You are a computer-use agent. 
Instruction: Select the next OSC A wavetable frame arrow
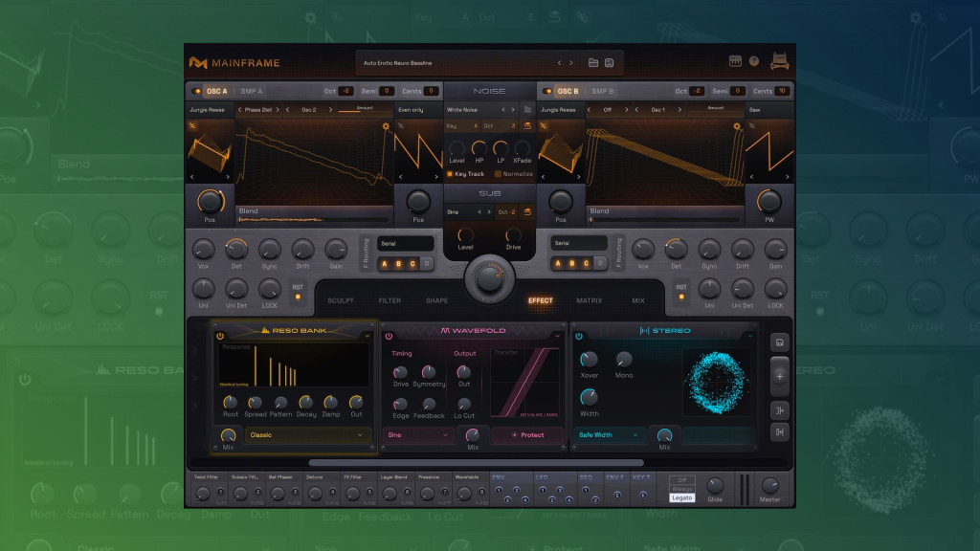click(x=228, y=177)
